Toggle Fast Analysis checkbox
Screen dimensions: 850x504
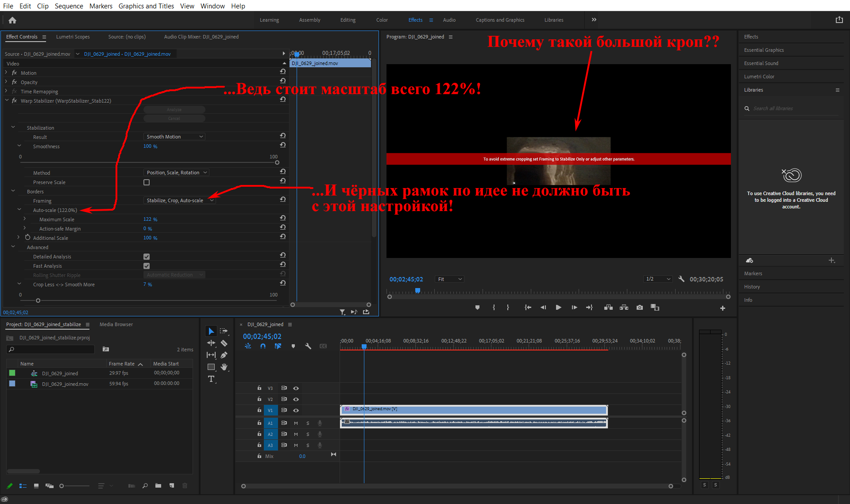click(147, 266)
